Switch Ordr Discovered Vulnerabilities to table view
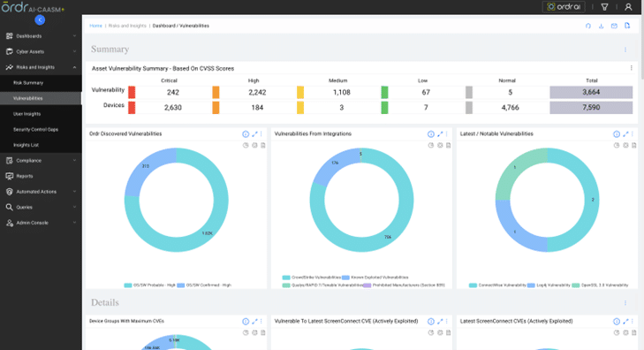The height and width of the screenshot is (350, 644). (263, 145)
